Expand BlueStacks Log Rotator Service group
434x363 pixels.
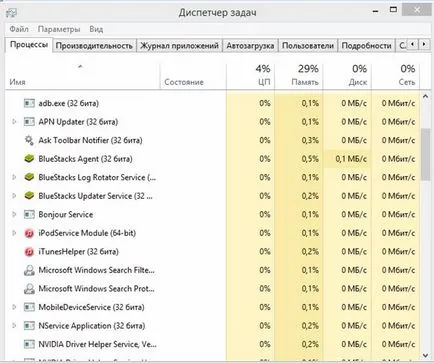(x=14, y=177)
